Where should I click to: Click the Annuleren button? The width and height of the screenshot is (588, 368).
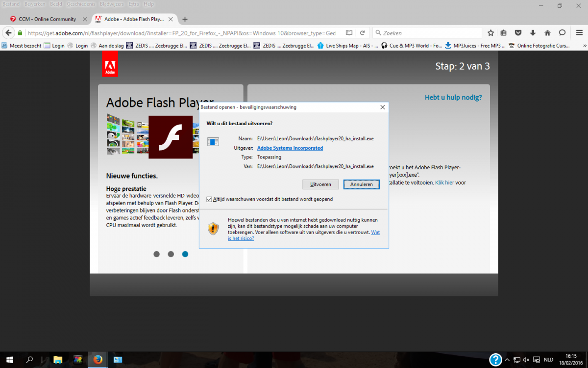coord(361,184)
